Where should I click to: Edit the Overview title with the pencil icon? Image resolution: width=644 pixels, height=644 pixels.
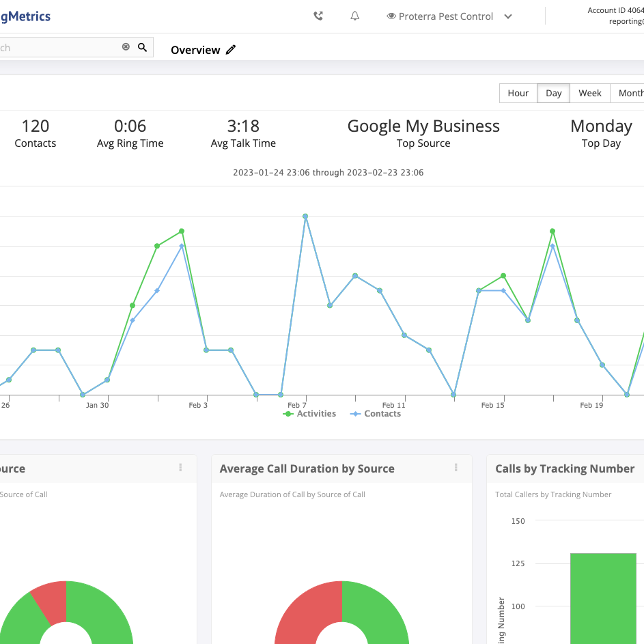click(231, 50)
